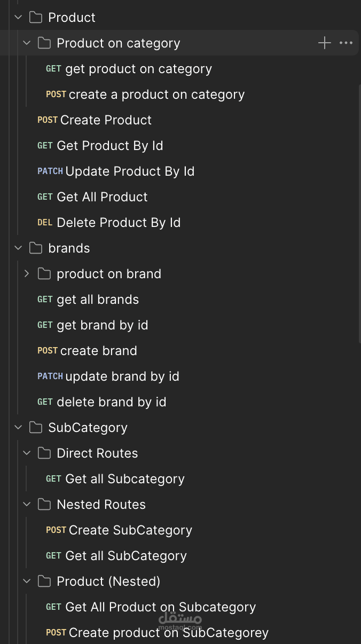
Task: Click the vertical scrollbar on the sidebar
Action: 359,214
